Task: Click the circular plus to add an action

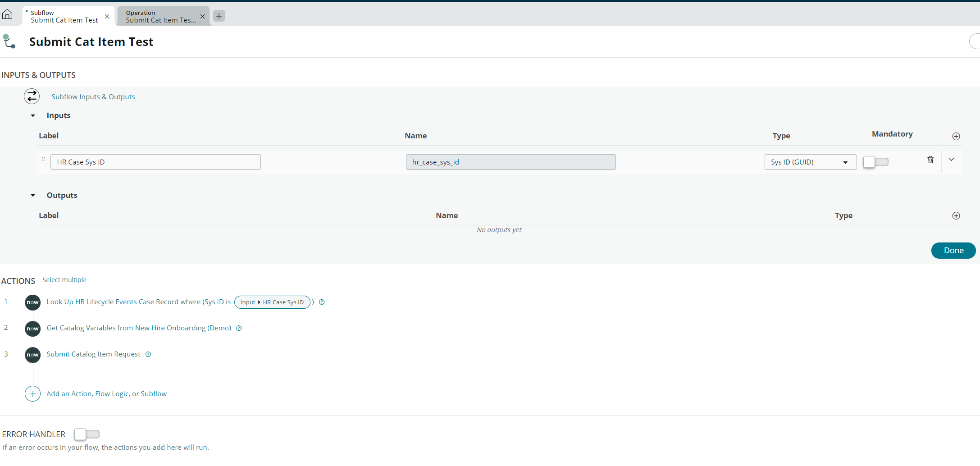Action: click(32, 394)
